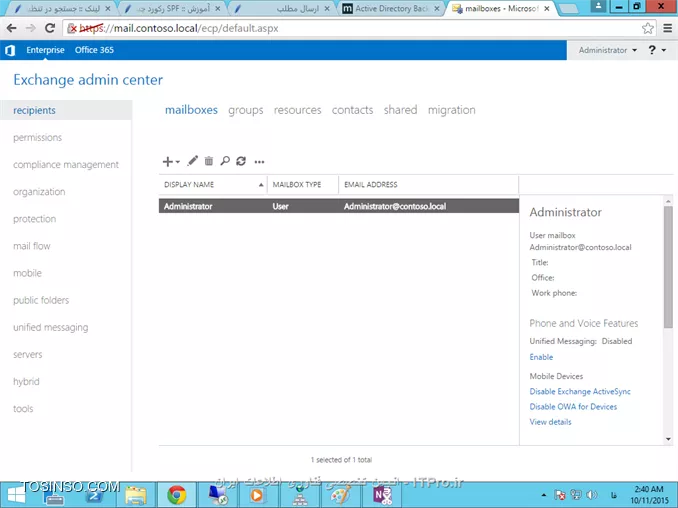678x508 pixels.
Task: Click the address bar URL field
Action: [x=360, y=29]
